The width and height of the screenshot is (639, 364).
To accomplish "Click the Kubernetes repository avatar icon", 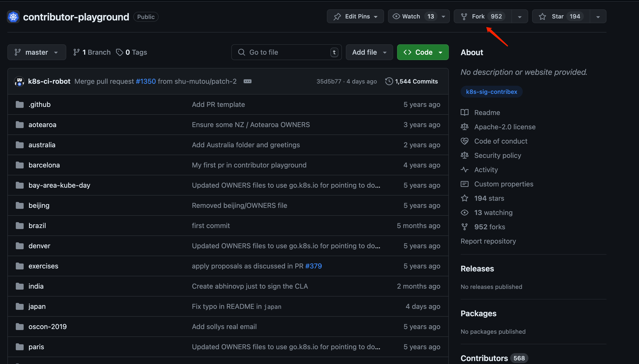I will click(13, 17).
